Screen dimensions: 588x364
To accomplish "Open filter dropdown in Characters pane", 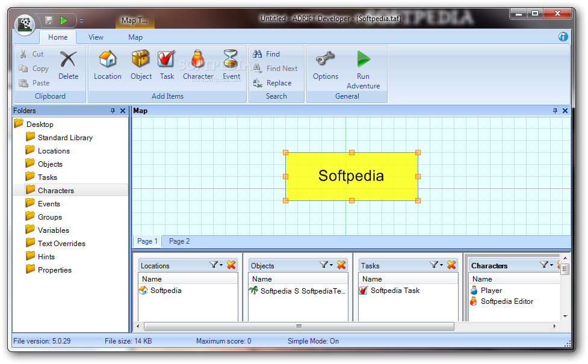I will point(546,265).
